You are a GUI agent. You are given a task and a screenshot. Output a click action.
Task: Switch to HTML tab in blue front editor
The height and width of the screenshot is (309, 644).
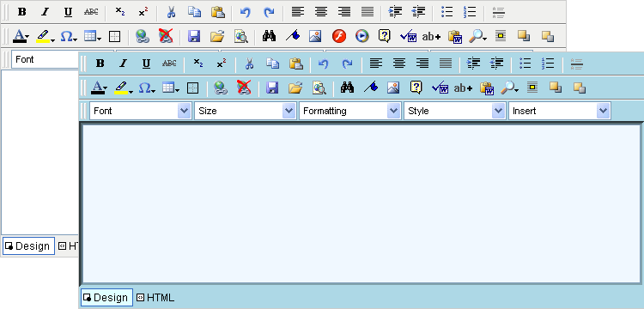155,298
